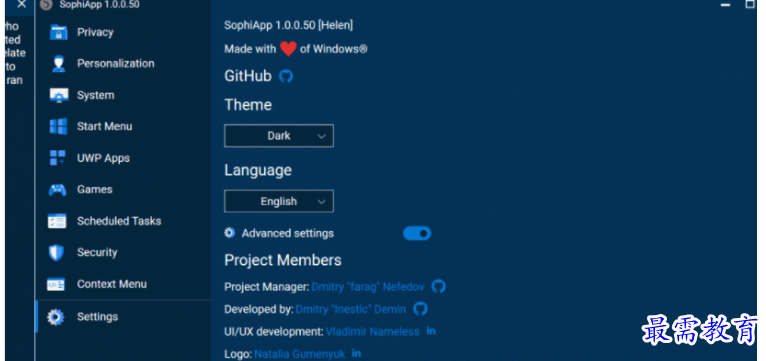Close the background panel with X button

21,5
